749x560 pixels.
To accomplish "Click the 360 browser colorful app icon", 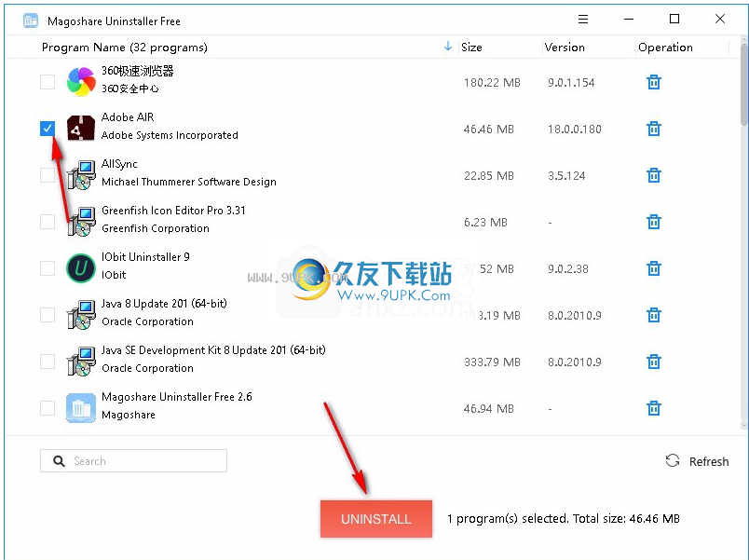I will click(x=81, y=82).
